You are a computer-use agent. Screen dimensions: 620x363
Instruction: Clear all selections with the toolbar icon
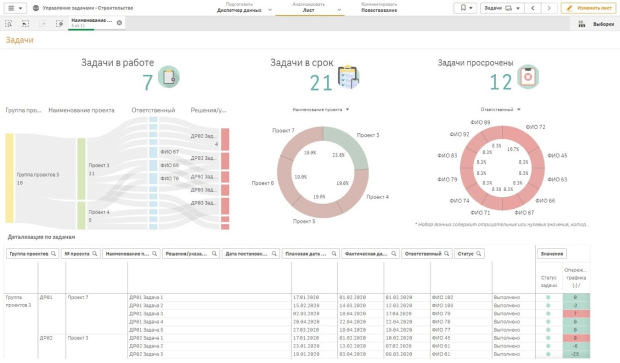(59, 24)
